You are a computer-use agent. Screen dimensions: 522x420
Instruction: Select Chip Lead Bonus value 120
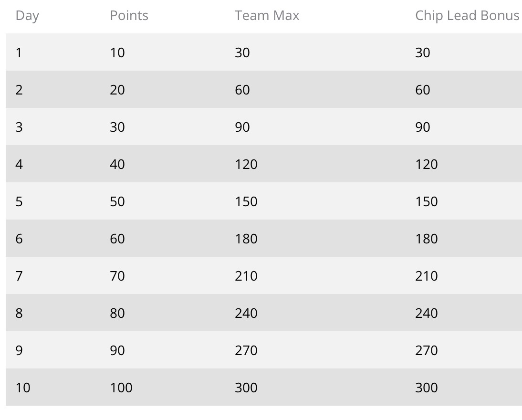point(426,164)
